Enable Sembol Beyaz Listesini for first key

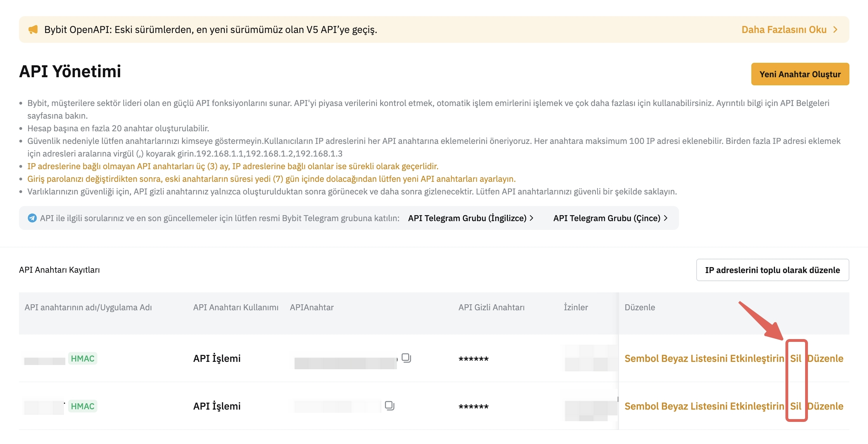pos(704,358)
